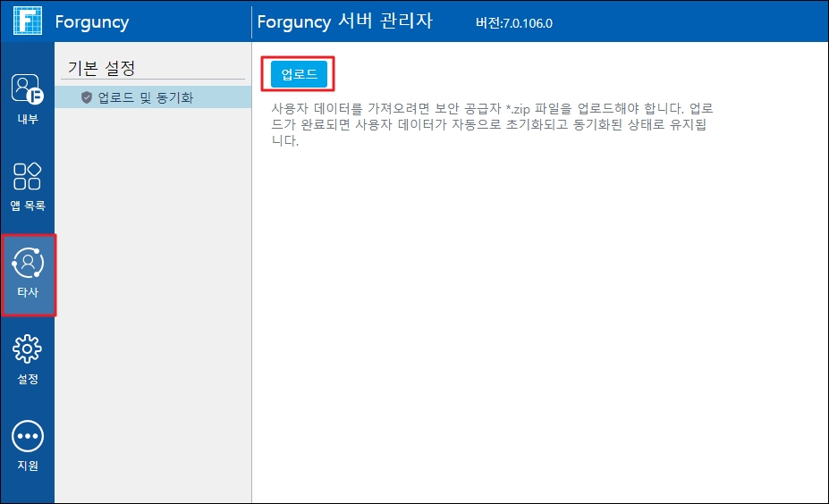Switch to 내부 via its text label
The width and height of the screenshot is (829, 504).
tap(27, 119)
